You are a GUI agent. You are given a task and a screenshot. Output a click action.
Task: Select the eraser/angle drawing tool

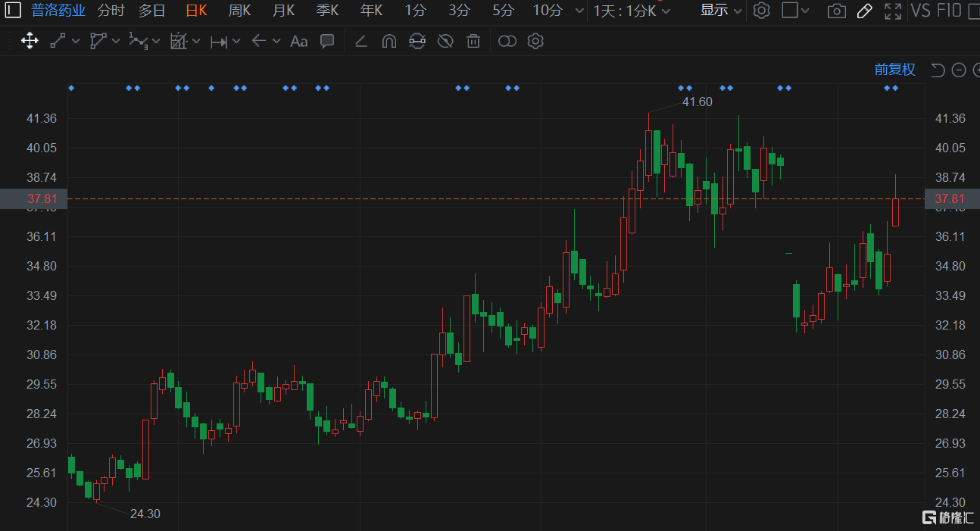click(361, 41)
